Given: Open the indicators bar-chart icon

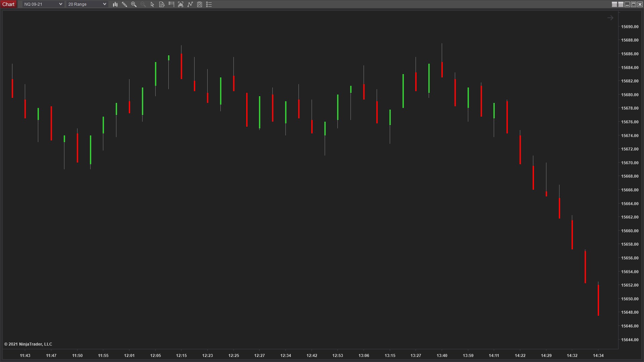Looking at the screenshot, I should coord(181,4).
